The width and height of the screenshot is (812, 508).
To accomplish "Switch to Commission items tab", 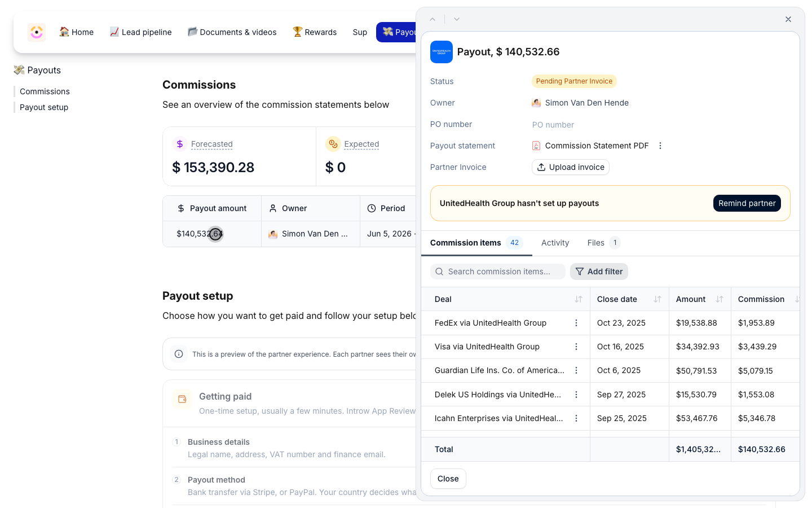I will click(x=476, y=243).
